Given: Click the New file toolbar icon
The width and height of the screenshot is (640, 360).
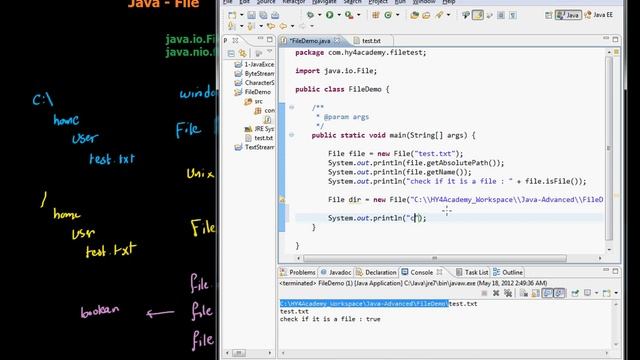Looking at the screenshot, I should tap(232, 15).
